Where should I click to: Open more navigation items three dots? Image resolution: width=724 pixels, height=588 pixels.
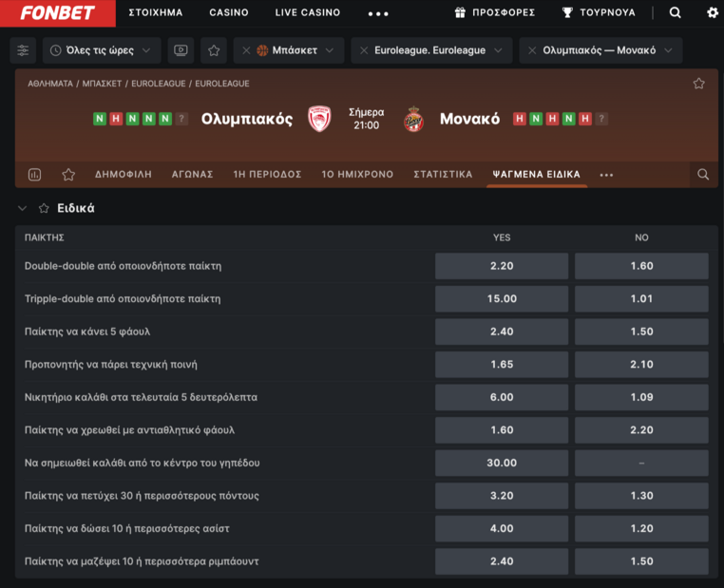[x=378, y=14]
